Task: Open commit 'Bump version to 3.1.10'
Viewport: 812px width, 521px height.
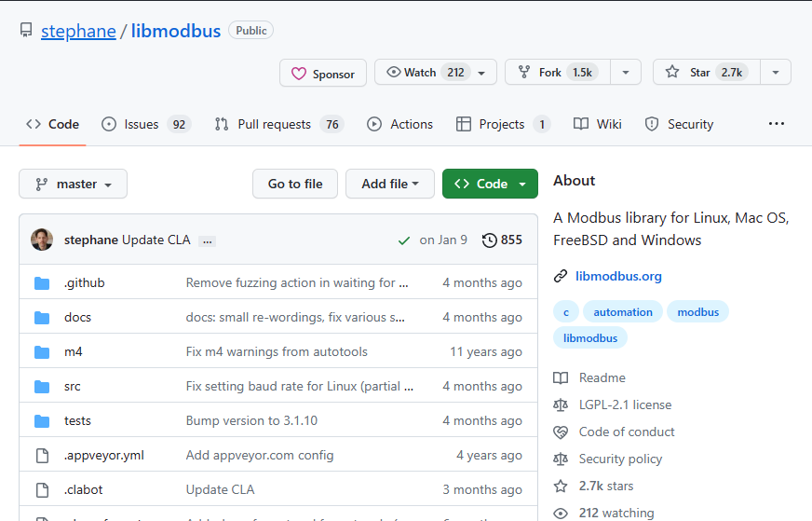Action: click(251, 421)
